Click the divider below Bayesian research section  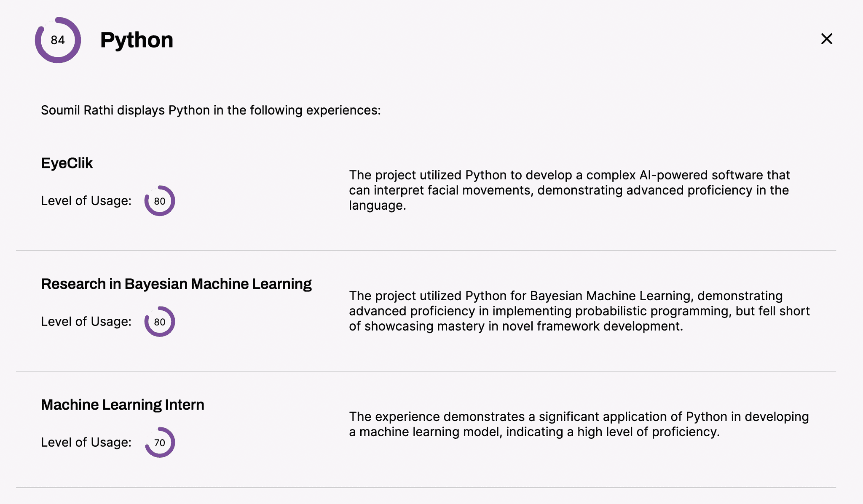(426, 371)
